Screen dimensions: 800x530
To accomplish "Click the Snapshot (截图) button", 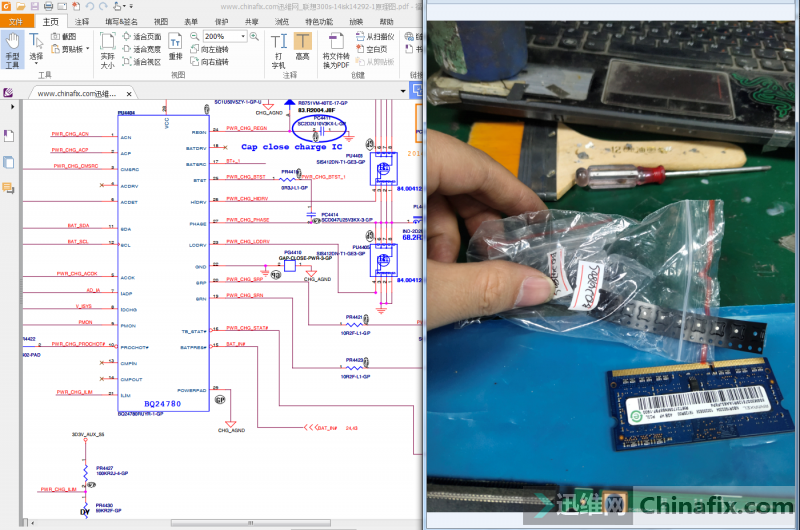I will click(62, 36).
